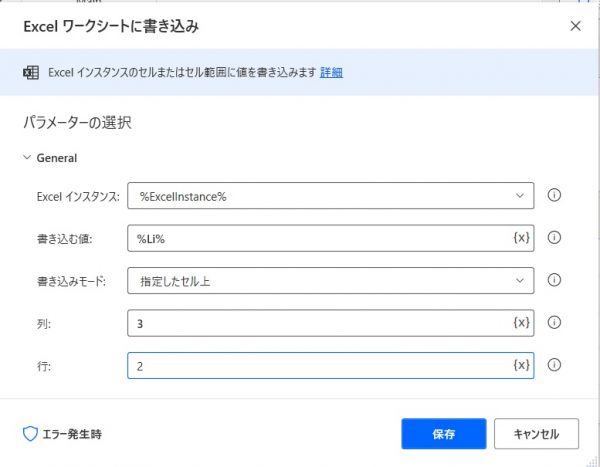Pick a variable for the 列 field

(520, 323)
